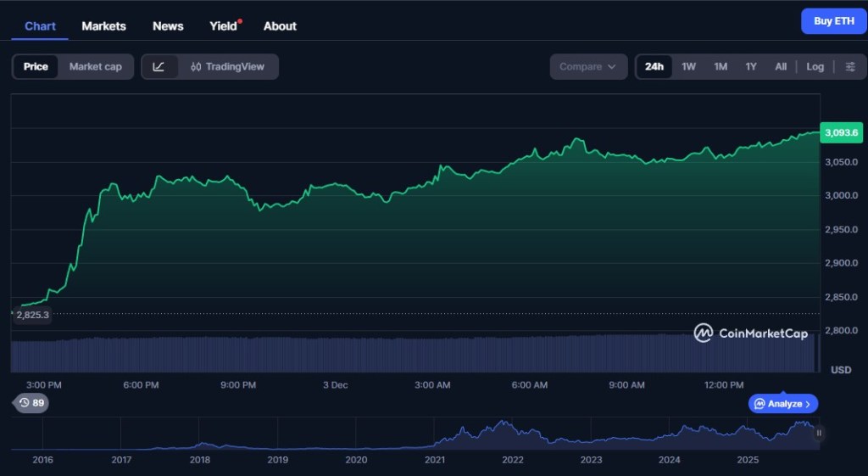Toggle the Log scale option
The image size is (868, 476).
click(x=815, y=66)
